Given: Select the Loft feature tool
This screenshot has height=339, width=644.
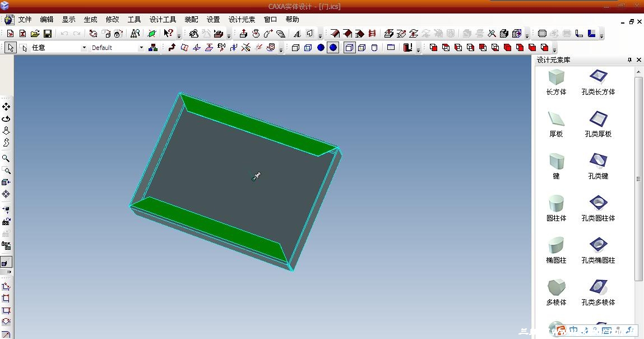Looking at the screenshot, I should pyautogui.click(x=280, y=34).
